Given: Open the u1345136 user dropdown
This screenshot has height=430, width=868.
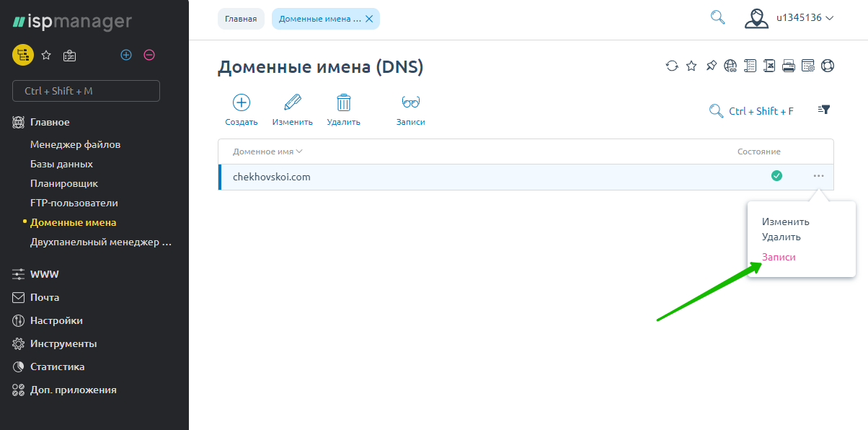Looking at the screenshot, I should pyautogui.click(x=805, y=17).
